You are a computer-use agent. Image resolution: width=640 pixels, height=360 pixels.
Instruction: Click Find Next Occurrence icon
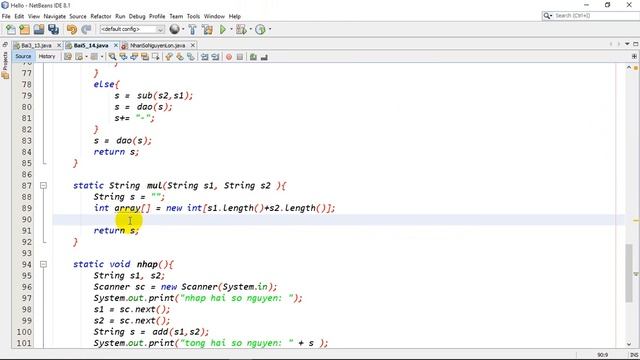(x=134, y=57)
